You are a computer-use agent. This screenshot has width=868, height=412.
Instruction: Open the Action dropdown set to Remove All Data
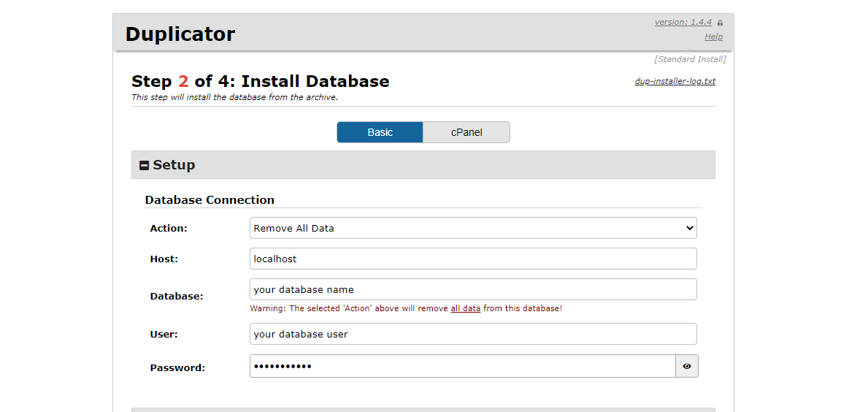click(x=473, y=228)
